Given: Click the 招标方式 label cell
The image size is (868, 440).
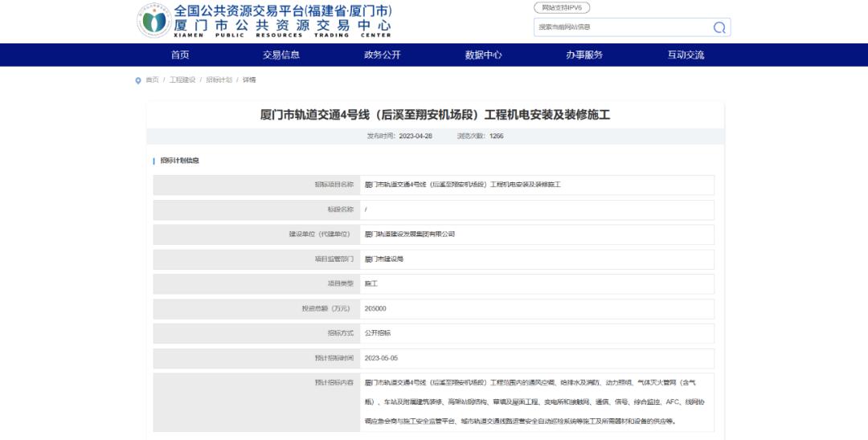Looking at the screenshot, I should (x=257, y=333).
